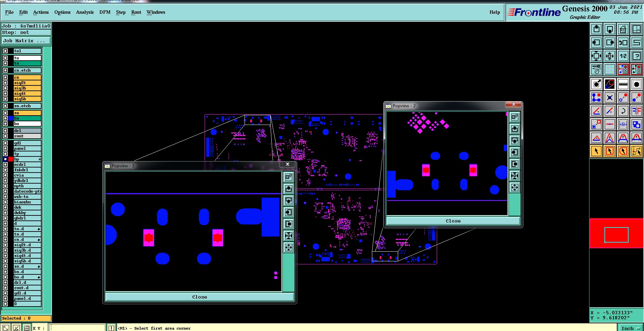This screenshot has height=331, width=644.
Task: Toggle the checkbox for layer bp
Action: click(5, 159)
